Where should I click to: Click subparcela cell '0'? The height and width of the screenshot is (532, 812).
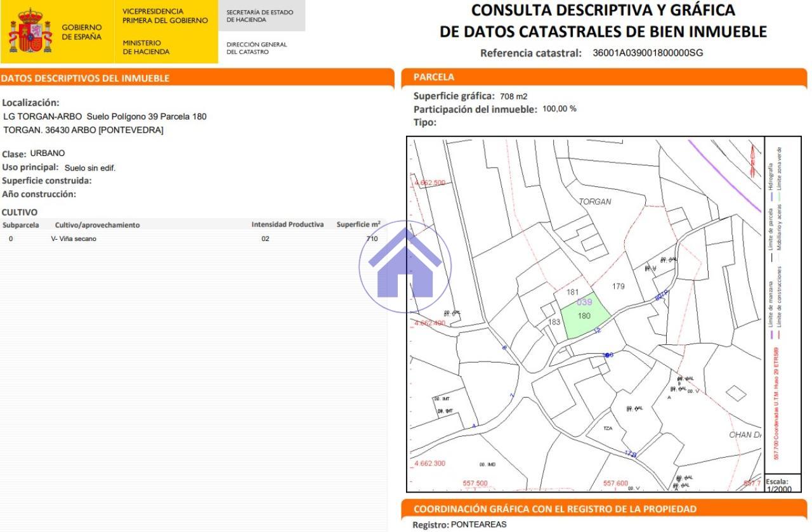(11, 239)
